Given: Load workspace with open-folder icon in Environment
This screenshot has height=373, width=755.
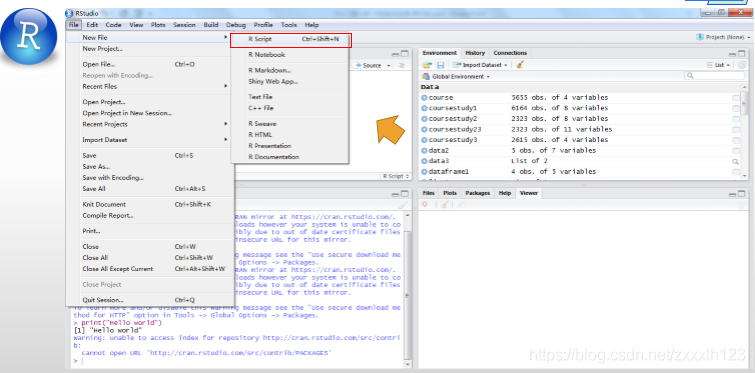Looking at the screenshot, I should pos(427,65).
